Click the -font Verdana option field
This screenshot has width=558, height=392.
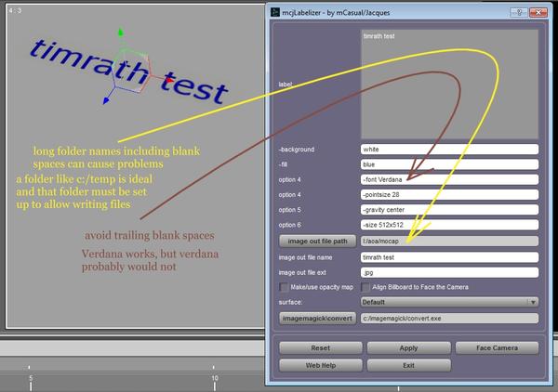point(449,179)
